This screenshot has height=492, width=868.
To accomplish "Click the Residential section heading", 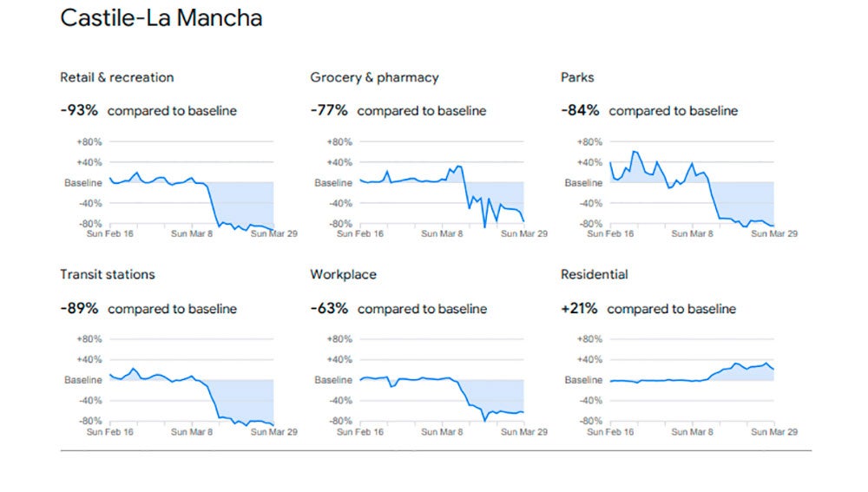I will pyautogui.click(x=594, y=274).
